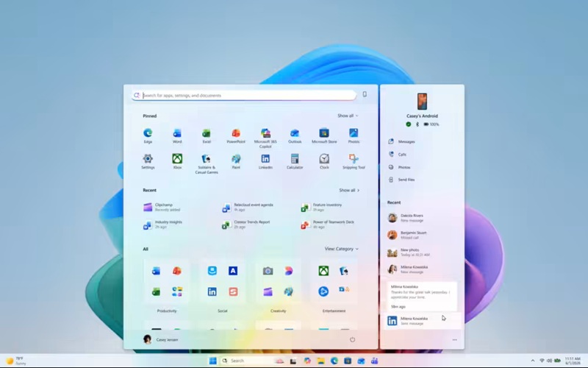Image resolution: width=588 pixels, height=368 pixels.
Task: Click the Windows Start button in taskbar
Action: [212, 361]
